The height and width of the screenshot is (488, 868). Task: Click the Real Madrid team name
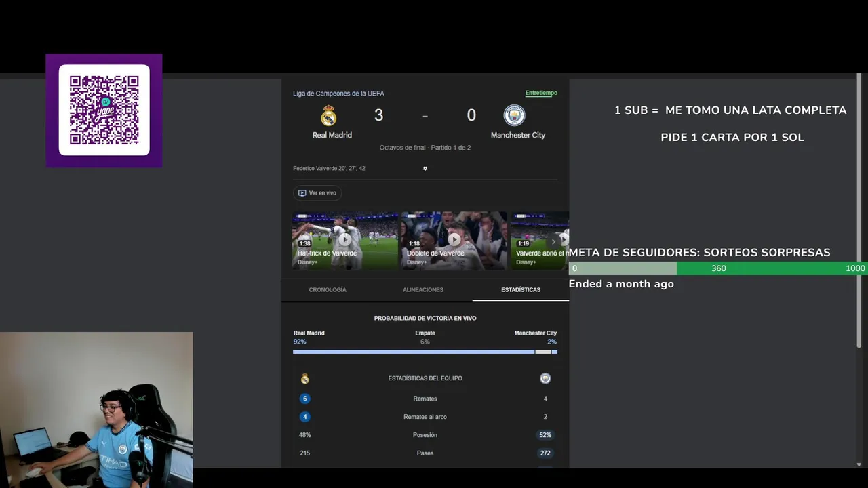(332, 135)
